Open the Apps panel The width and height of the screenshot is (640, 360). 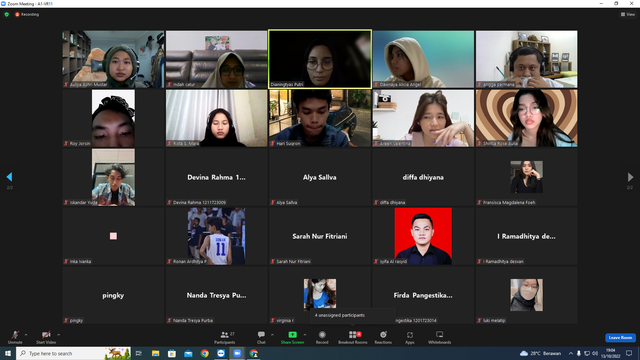pyautogui.click(x=410, y=337)
